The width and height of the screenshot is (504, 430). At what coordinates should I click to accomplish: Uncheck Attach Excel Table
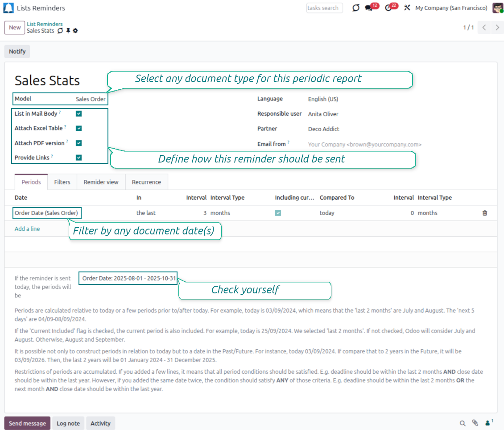point(79,128)
